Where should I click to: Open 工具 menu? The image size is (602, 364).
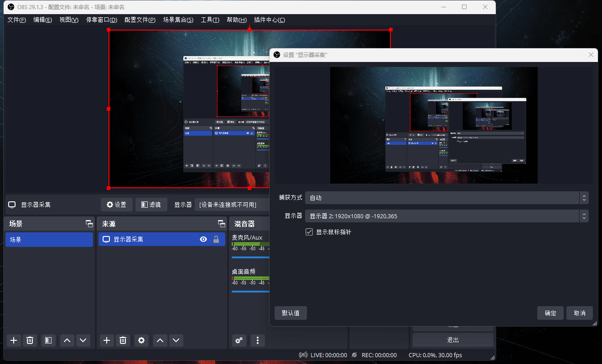click(210, 20)
